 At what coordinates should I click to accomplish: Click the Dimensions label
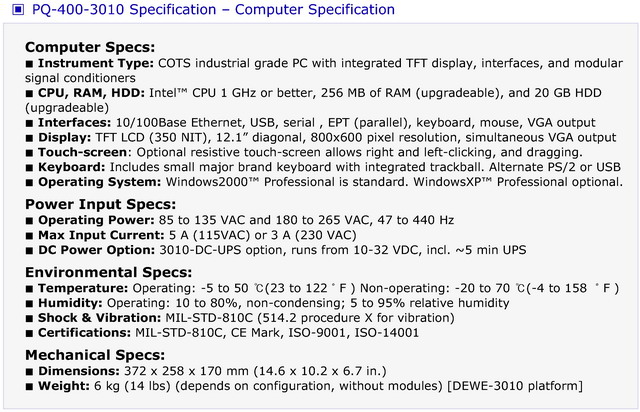pyautogui.click(x=79, y=371)
